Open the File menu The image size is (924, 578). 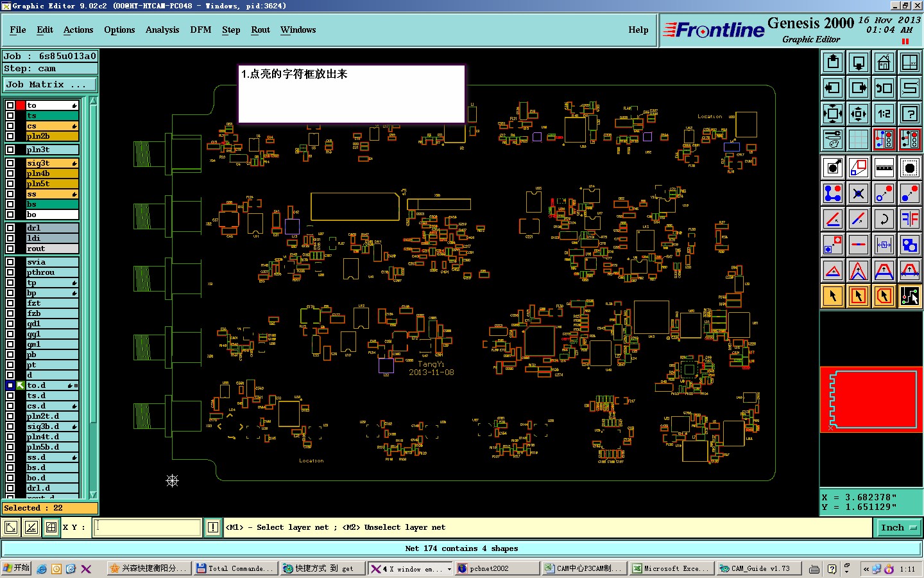pyautogui.click(x=18, y=30)
